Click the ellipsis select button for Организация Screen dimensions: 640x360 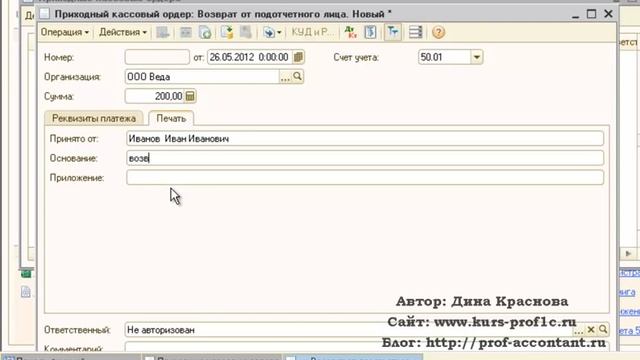tap(285, 77)
